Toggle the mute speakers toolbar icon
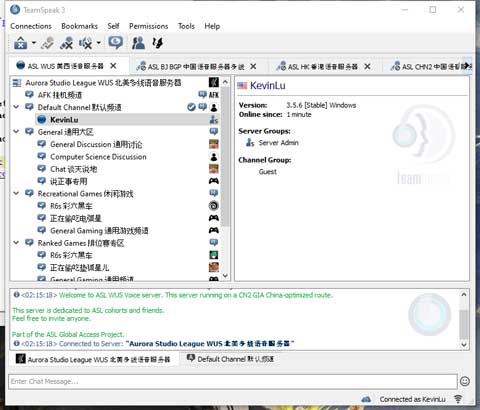 (85, 43)
